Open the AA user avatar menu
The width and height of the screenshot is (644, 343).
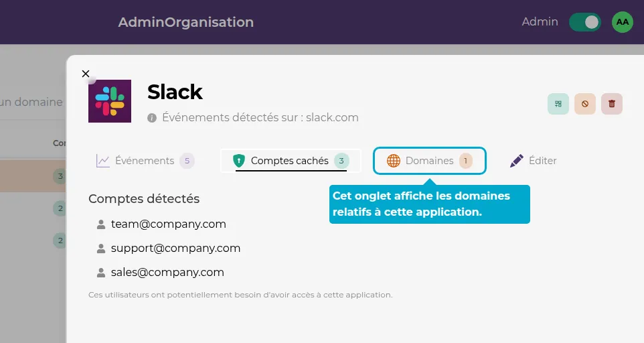[623, 22]
